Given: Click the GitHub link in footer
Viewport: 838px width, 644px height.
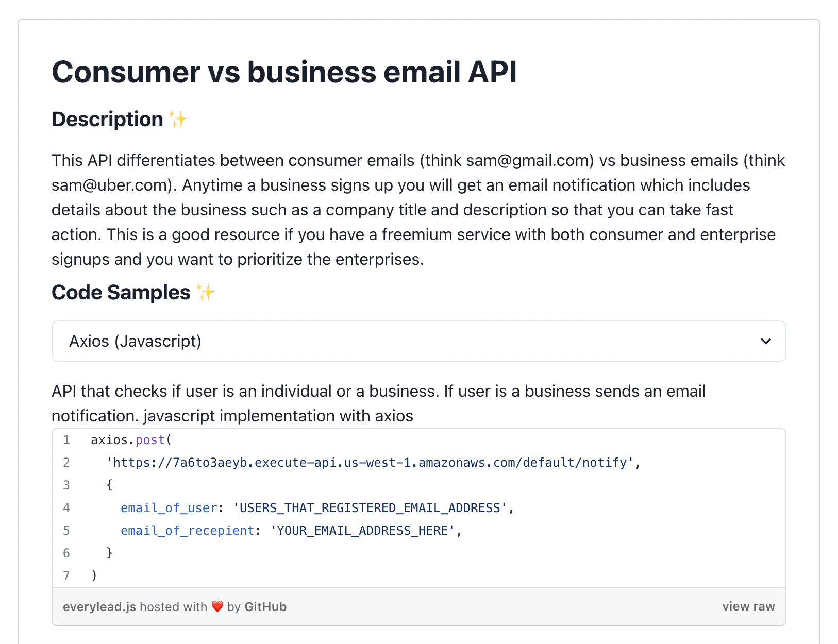Looking at the screenshot, I should [265, 606].
